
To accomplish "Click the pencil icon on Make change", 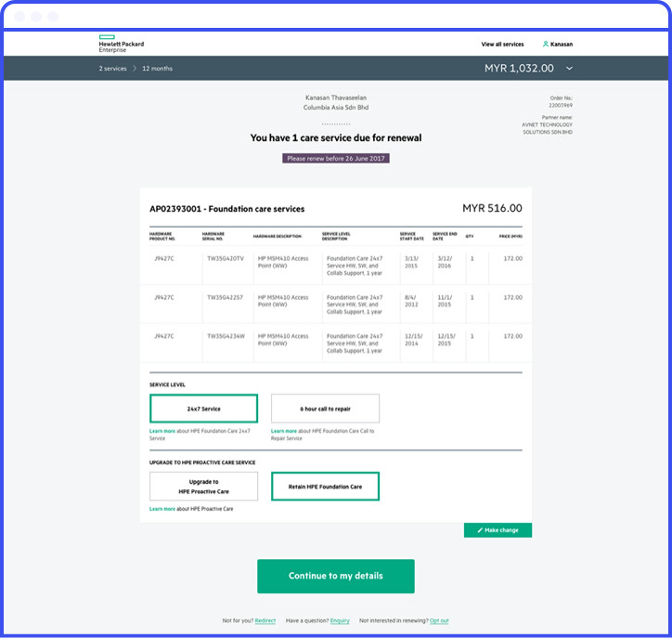I will (480, 530).
